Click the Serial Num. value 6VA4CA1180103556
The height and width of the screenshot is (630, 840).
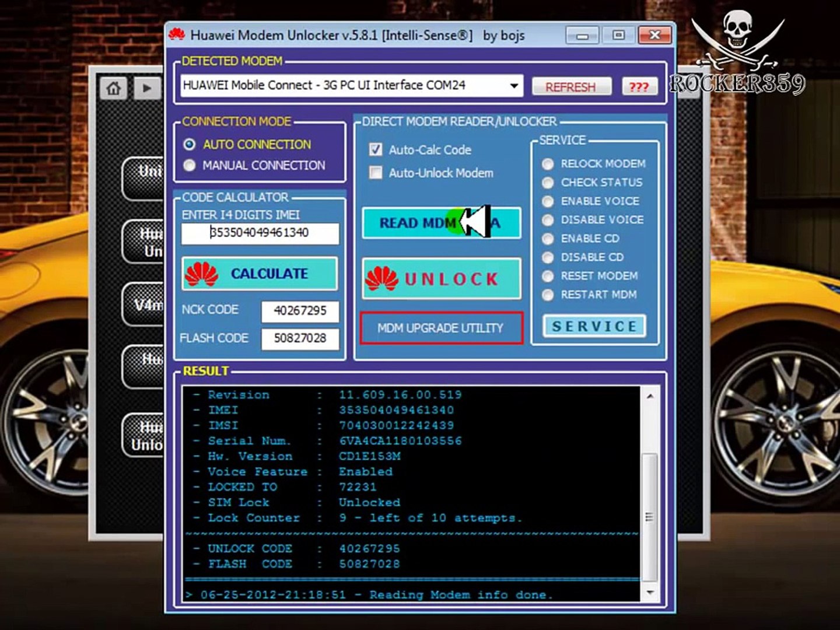tap(401, 441)
